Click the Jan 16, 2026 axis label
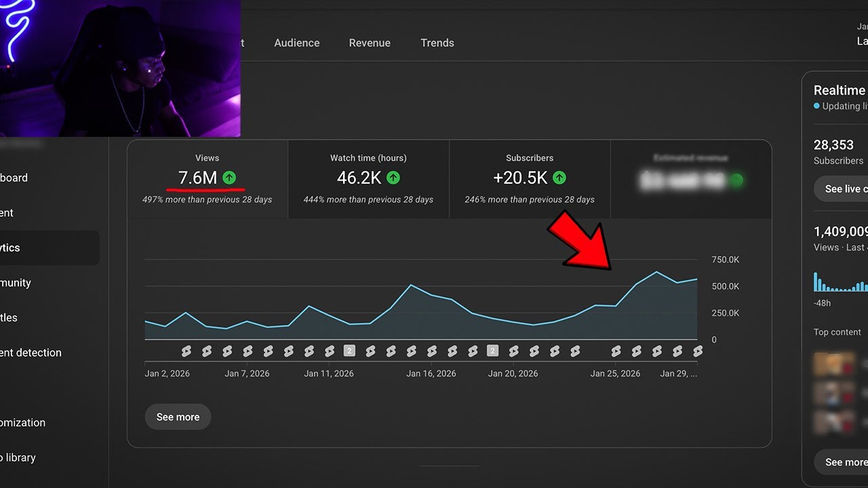868x488 pixels. coord(431,373)
